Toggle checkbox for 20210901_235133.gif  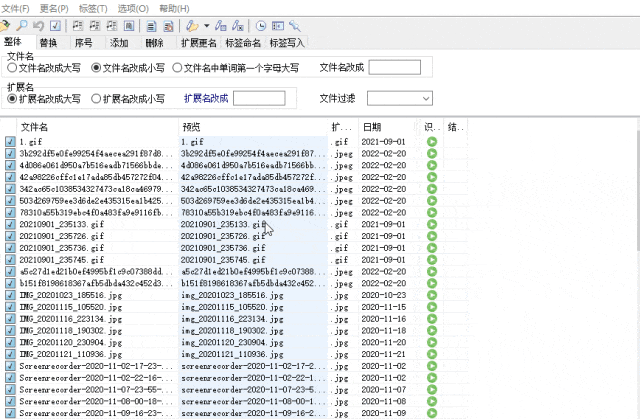[x=10, y=224]
